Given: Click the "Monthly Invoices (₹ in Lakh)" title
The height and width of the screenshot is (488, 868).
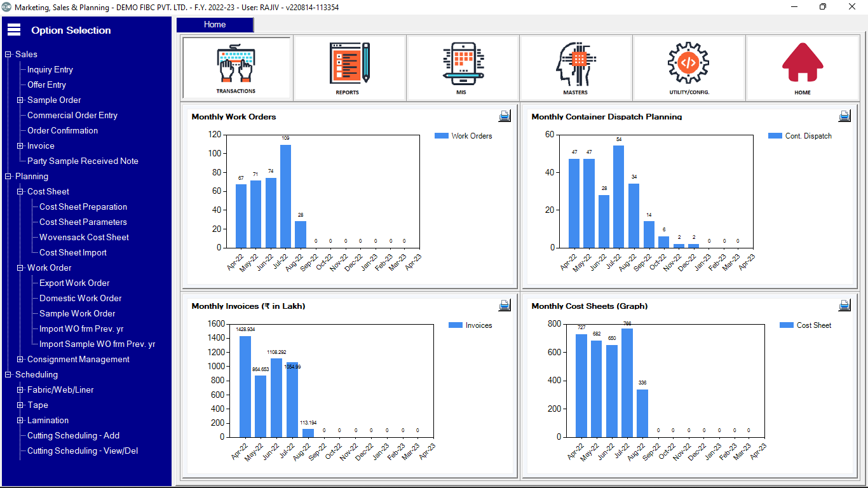Looking at the screenshot, I should click(x=248, y=306).
